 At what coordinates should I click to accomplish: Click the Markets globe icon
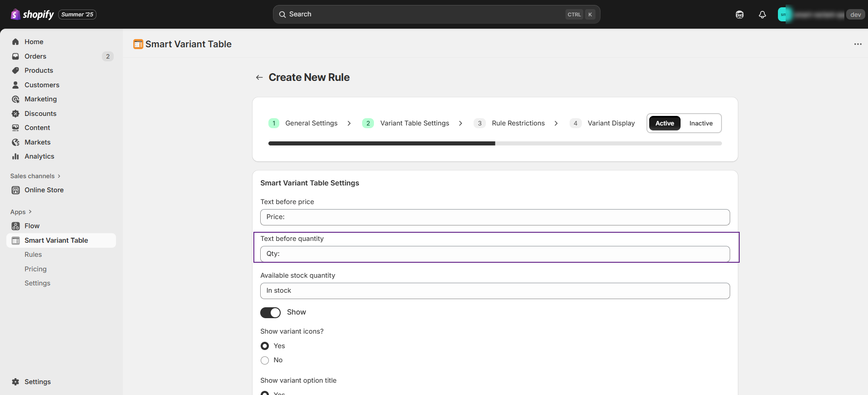click(x=15, y=142)
